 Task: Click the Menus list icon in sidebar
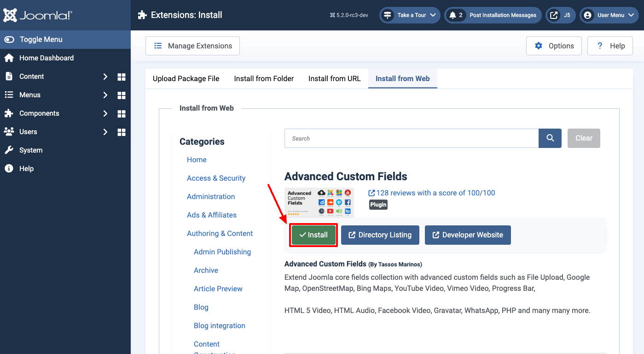pos(9,95)
